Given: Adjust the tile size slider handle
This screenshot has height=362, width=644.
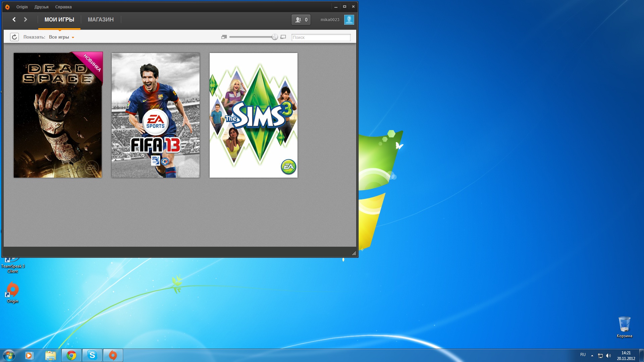Looking at the screenshot, I should pyautogui.click(x=275, y=37).
